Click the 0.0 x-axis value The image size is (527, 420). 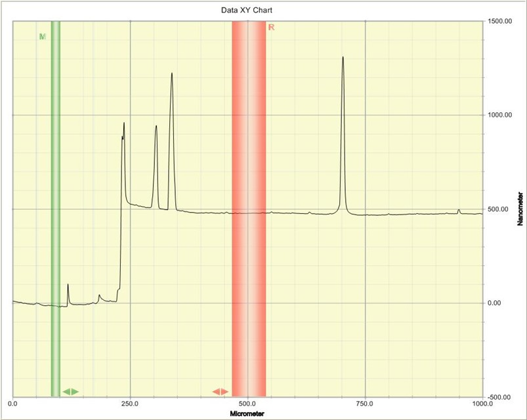coord(13,402)
